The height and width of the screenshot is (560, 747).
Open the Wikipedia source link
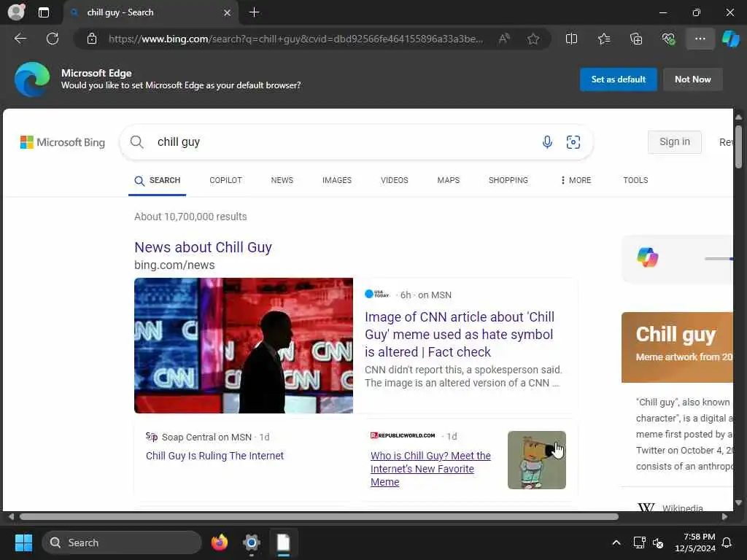coord(670,507)
